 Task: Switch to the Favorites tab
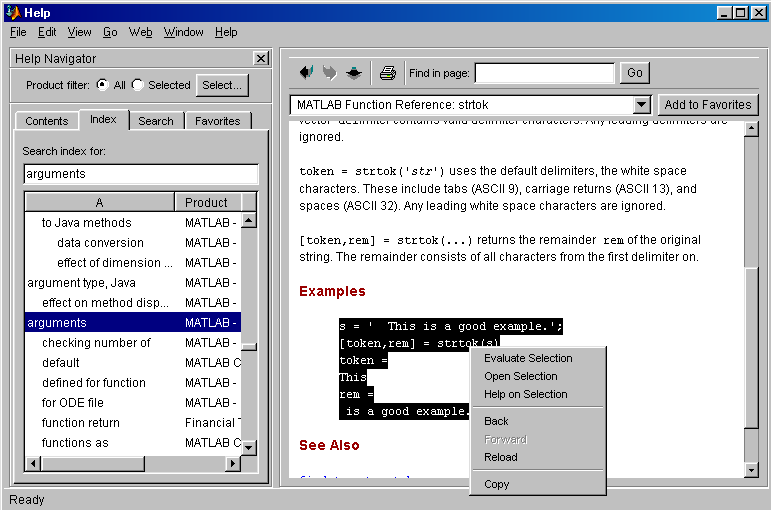click(x=218, y=121)
